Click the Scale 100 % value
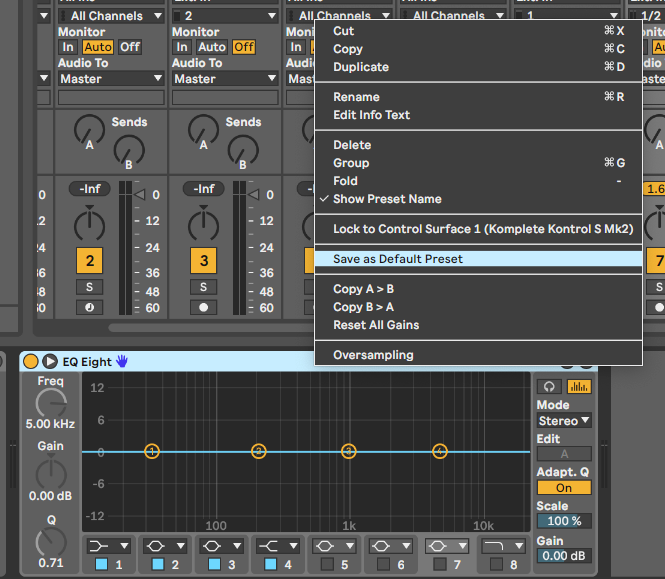Image resolution: width=665 pixels, height=579 pixels. [564, 521]
